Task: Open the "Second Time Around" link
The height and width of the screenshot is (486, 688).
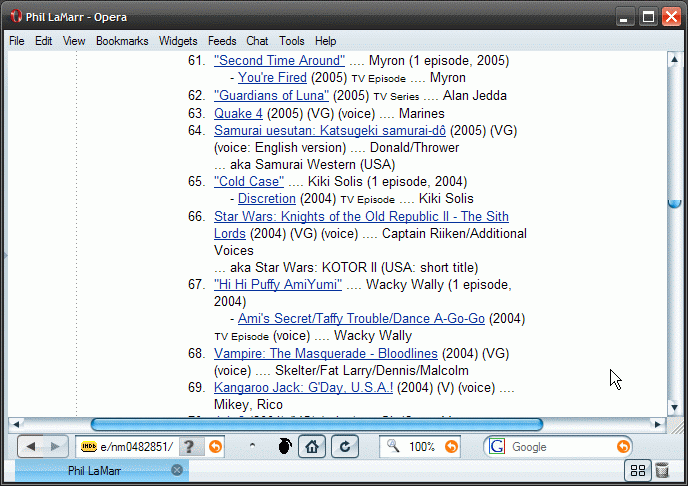Action: click(280, 61)
